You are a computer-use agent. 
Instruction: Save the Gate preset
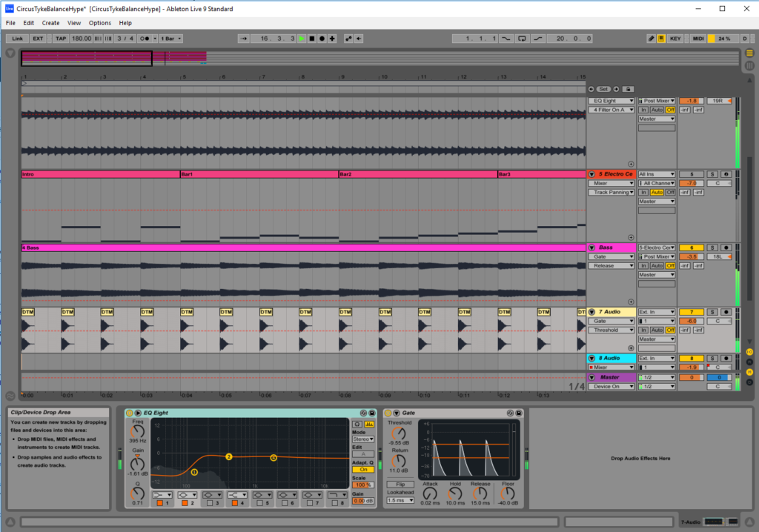tap(518, 413)
